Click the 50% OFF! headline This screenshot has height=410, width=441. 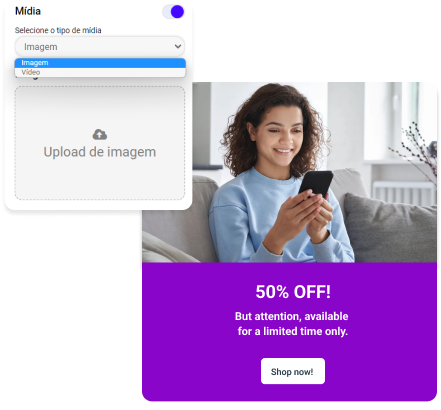click(293, 292)
